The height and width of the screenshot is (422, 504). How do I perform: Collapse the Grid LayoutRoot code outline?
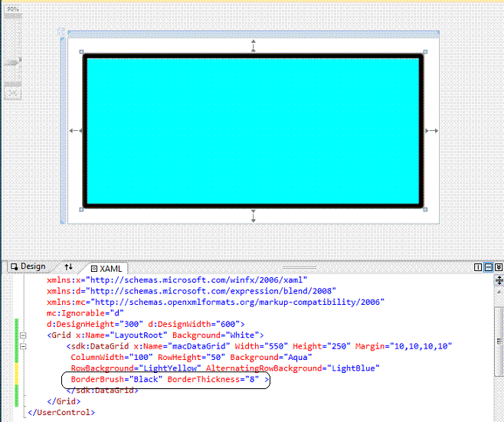pyautogui.click(x=23, y=335)
